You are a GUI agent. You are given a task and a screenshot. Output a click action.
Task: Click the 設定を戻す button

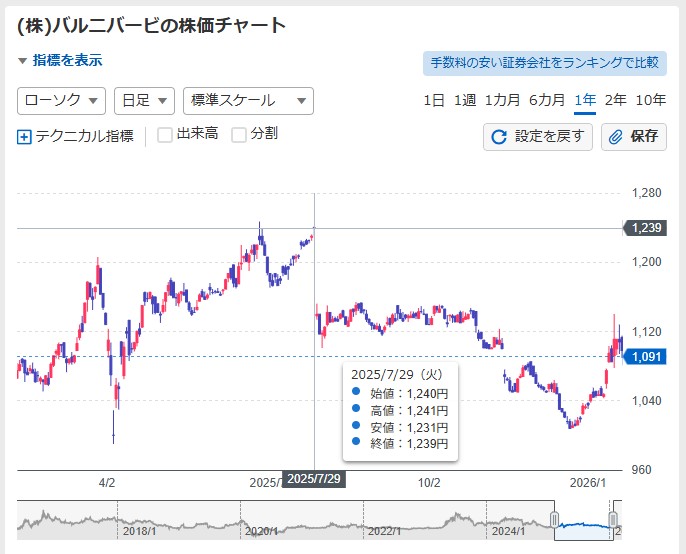[x=539, y=137]
